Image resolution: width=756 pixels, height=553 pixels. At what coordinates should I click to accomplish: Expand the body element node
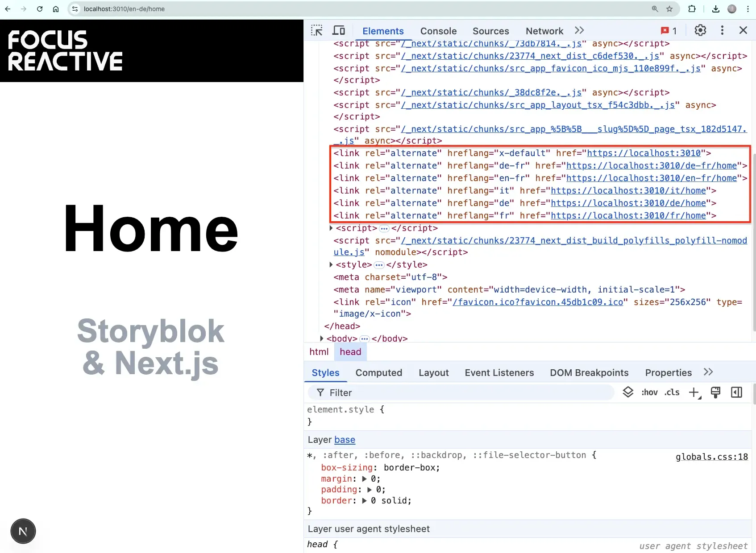click(322, 338)
